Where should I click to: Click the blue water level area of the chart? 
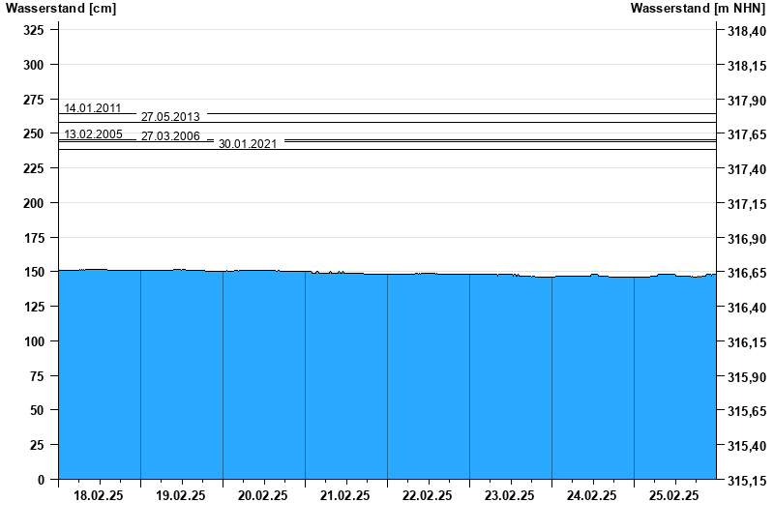[x=387, y=377]
